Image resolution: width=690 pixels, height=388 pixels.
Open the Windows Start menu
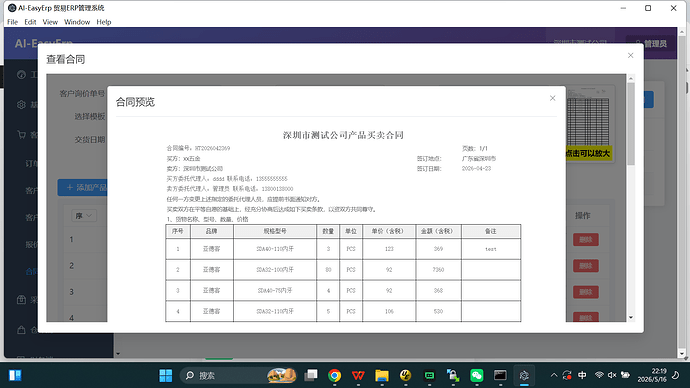(x=165, y=375)
